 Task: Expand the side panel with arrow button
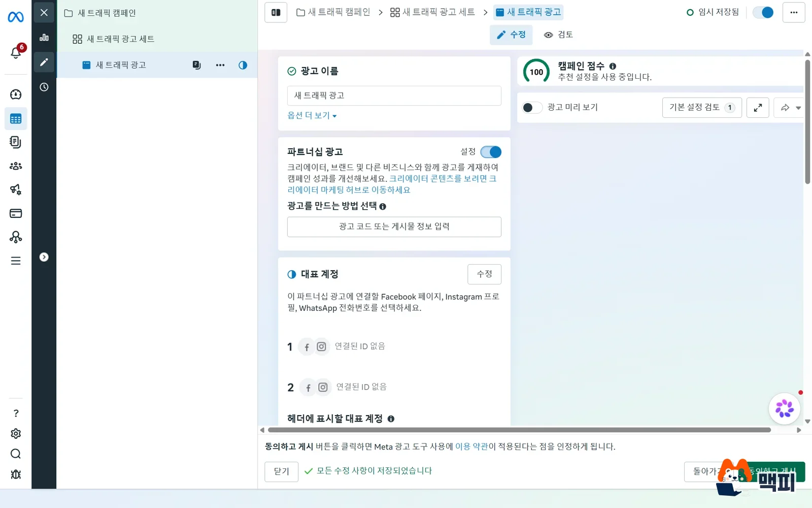point(44,257)
